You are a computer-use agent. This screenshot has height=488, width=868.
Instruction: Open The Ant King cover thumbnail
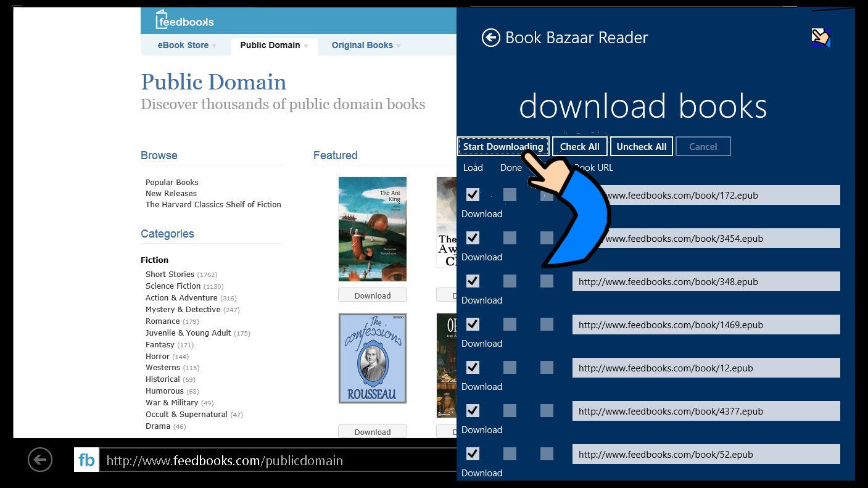[x=373, y=229]
